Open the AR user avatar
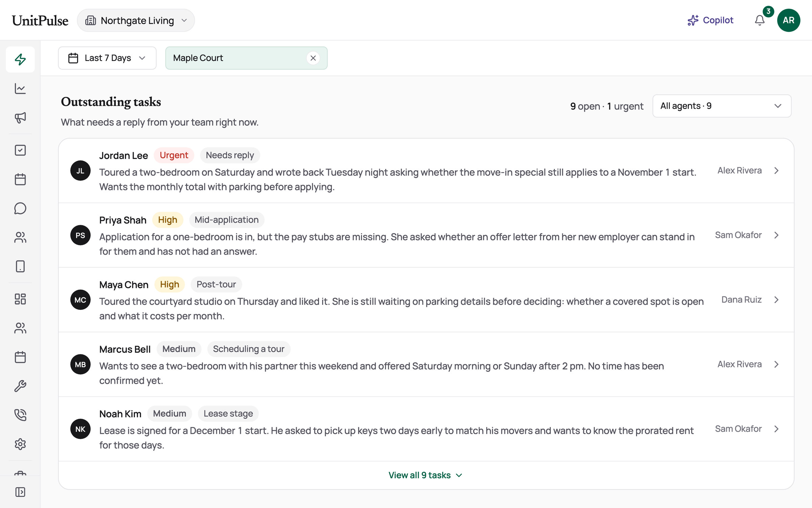This screenshot has height=508, width=812. click(789, 20)
